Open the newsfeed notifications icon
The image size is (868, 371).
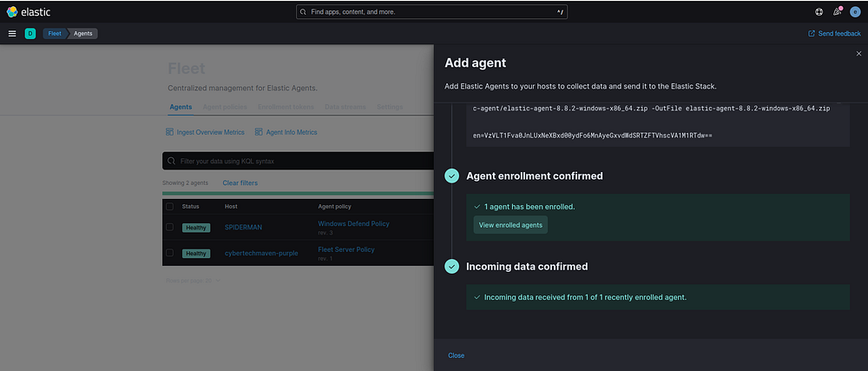(x=838, y=11)
